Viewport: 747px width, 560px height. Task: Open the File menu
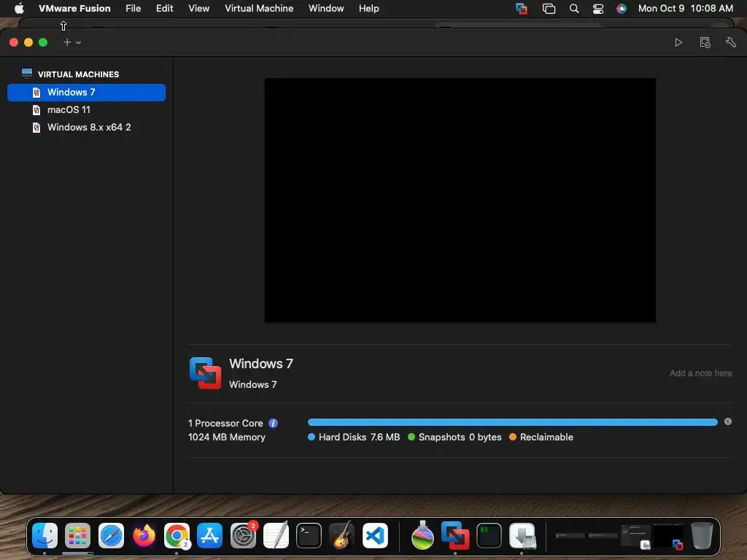click(133, 9)
